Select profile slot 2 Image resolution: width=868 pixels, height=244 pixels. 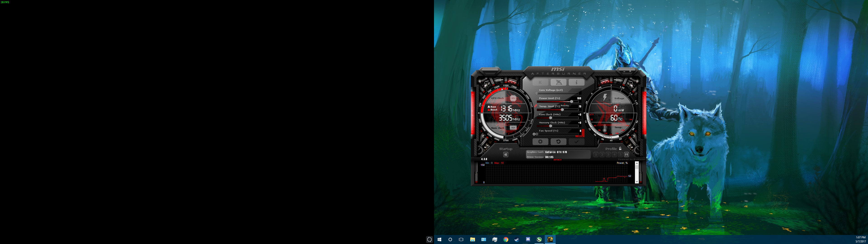click(602, 155)
